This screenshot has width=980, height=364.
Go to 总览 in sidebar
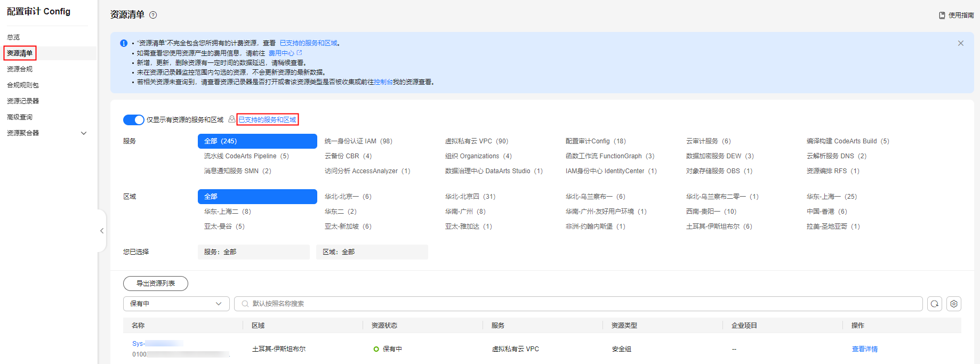click(13, 37)
